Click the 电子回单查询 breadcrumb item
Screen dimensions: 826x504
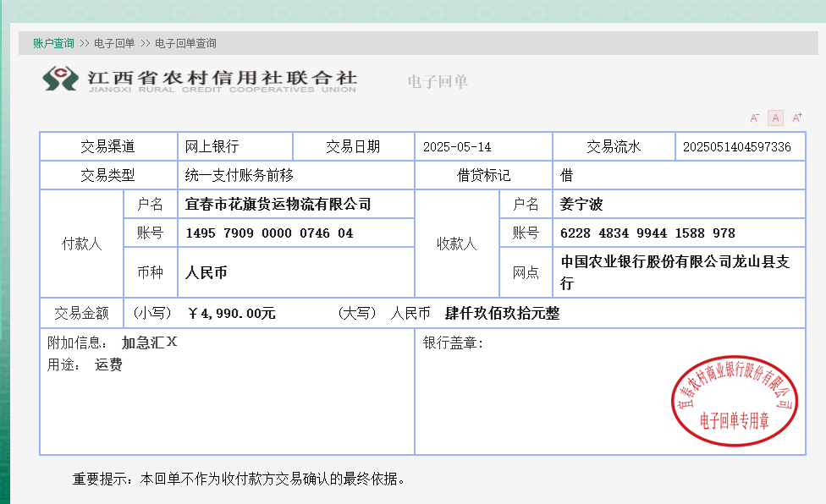pyautogui.click(x=185, y=43)
